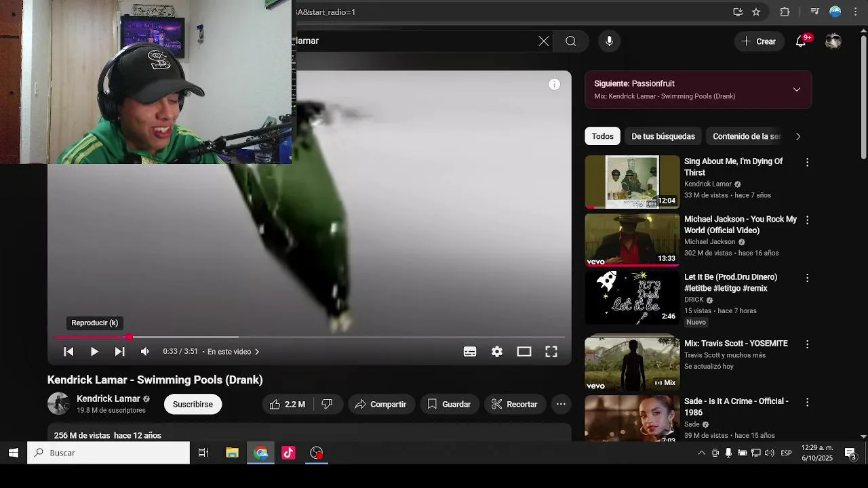Open Chrome profile avatar
The height and width of the screenshot is (488, 868).
[x=835, y=12]
